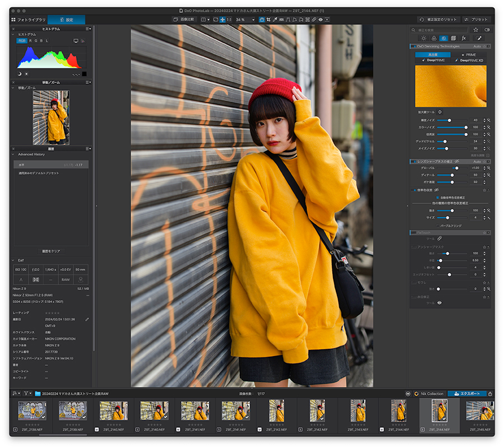Click magic wand beside luminance noise value

pos(488,120)
